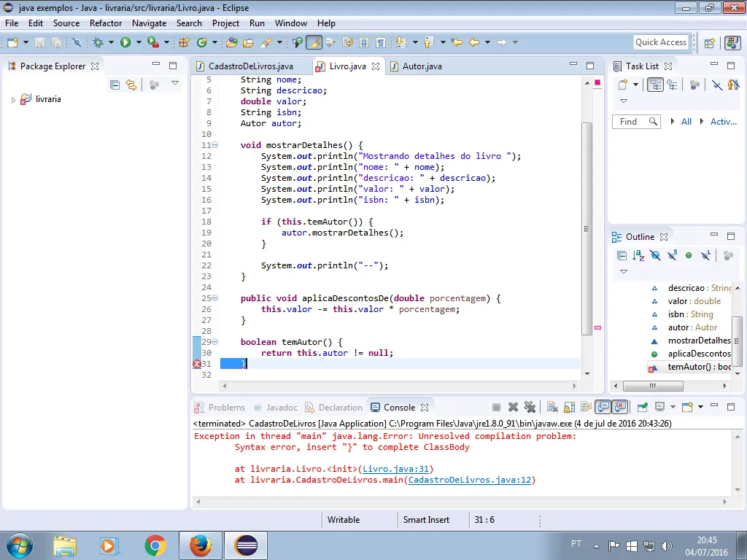The image size is (747, 560).
Task: Open the Refactor menu
Action: (106, 23)
